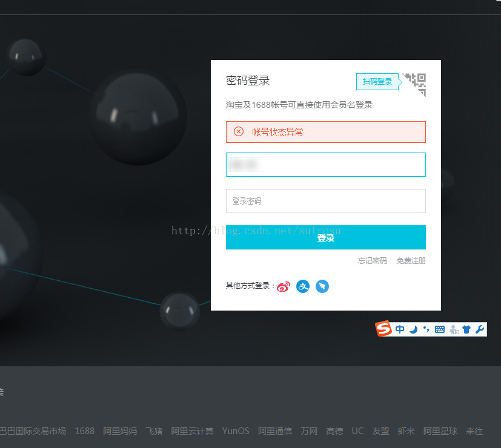Image resolution: width=501 pixels, height=448 pixels.
Task: Click the Sogou input S logo
Action: 383,329
